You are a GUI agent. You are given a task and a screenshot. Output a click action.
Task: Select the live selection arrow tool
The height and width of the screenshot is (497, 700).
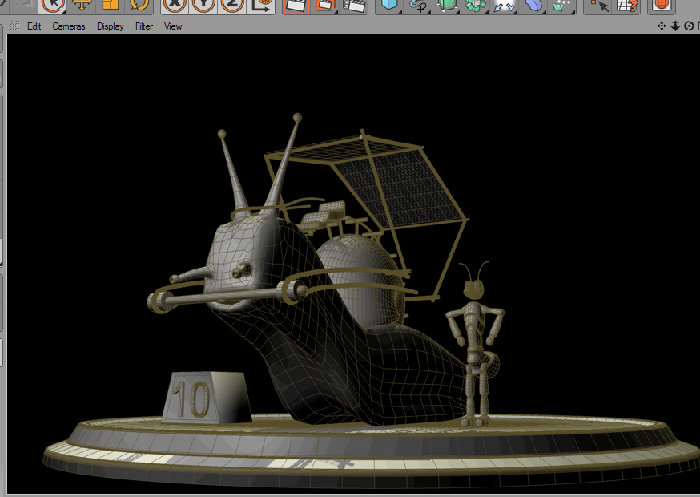coord(52,6)
